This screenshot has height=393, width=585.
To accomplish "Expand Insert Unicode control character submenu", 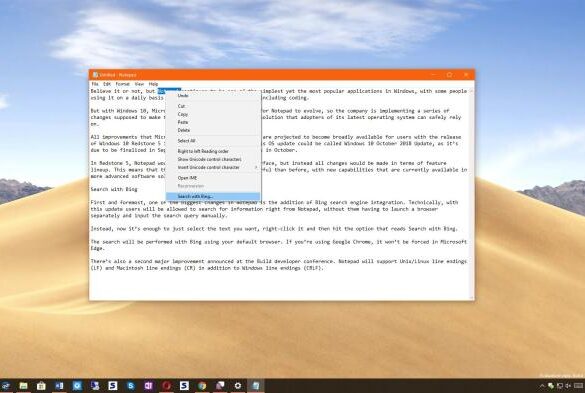I will point(213,168).
